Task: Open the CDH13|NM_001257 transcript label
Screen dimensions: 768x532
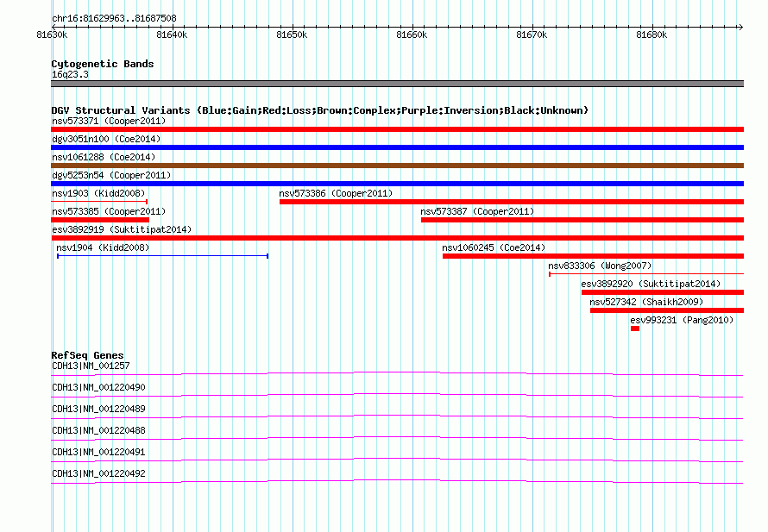Action: coord(91,366)
